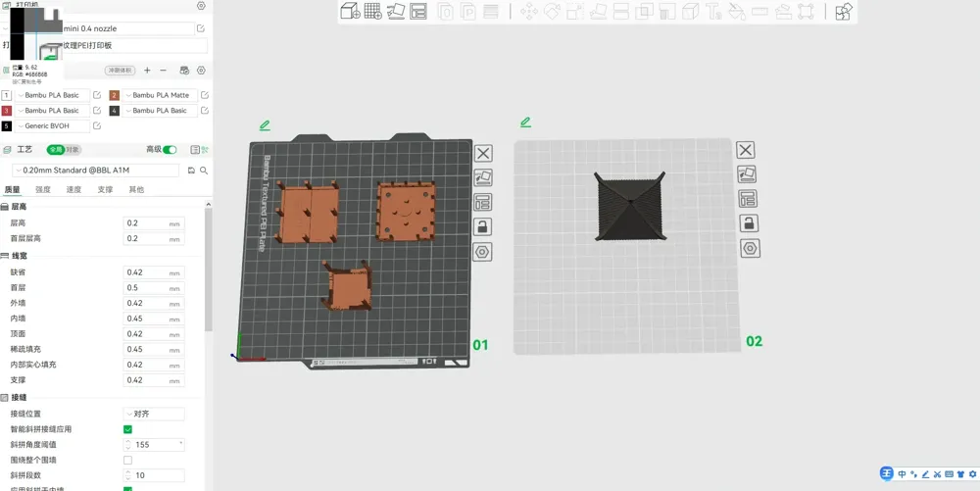Click the Add object cube icon
The width and height of the screenshot is (980, 491).
point(350,11)
